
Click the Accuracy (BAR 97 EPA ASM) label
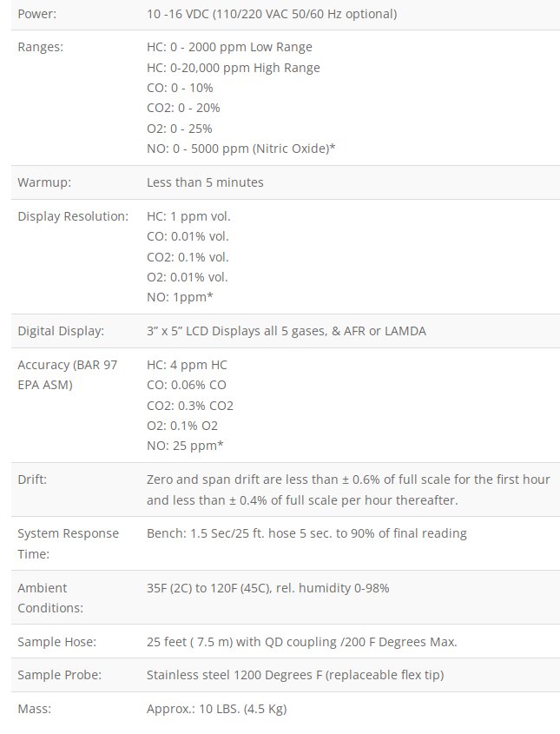coord(67,374)
